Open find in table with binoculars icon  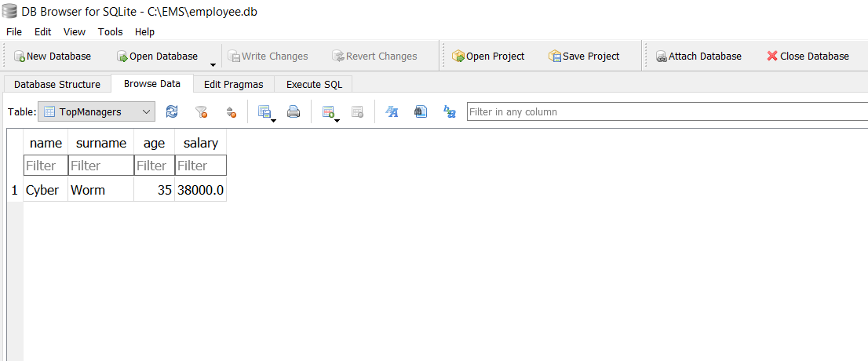coord(421,112)
